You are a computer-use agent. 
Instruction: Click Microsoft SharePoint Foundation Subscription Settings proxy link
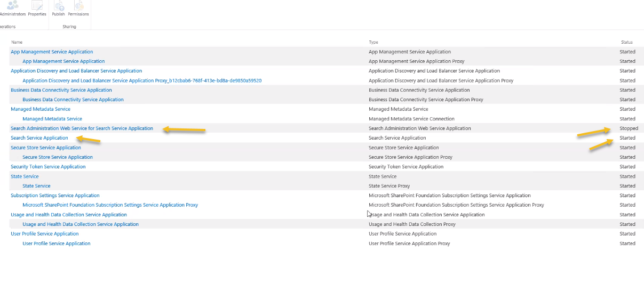tap(110, 205)
